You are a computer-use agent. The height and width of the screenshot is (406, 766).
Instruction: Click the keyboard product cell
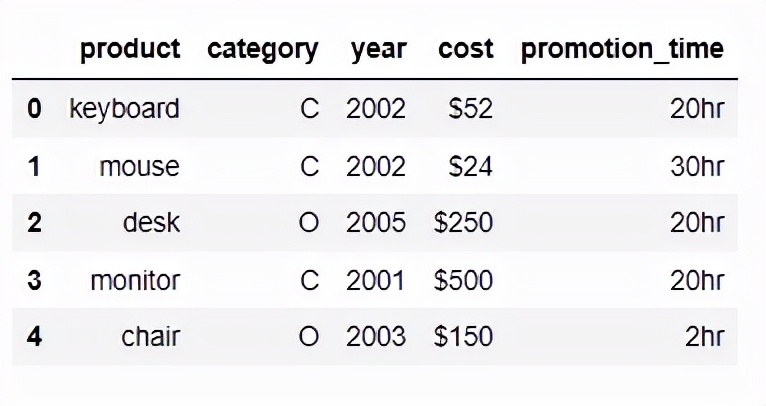click(x=124, y=108)
